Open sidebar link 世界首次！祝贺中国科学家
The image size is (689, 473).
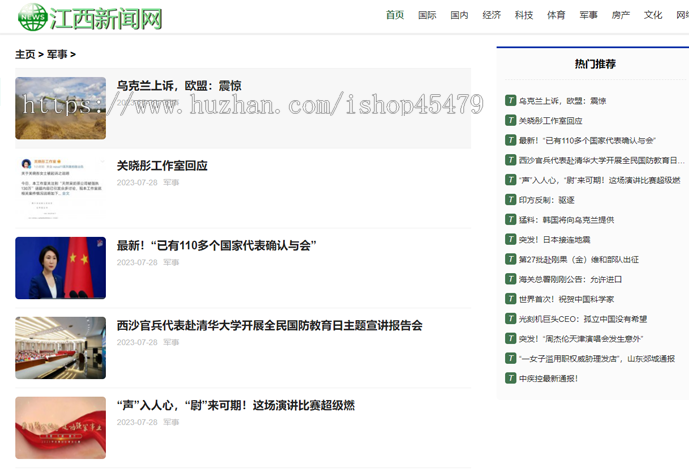[x=566, y=299]
